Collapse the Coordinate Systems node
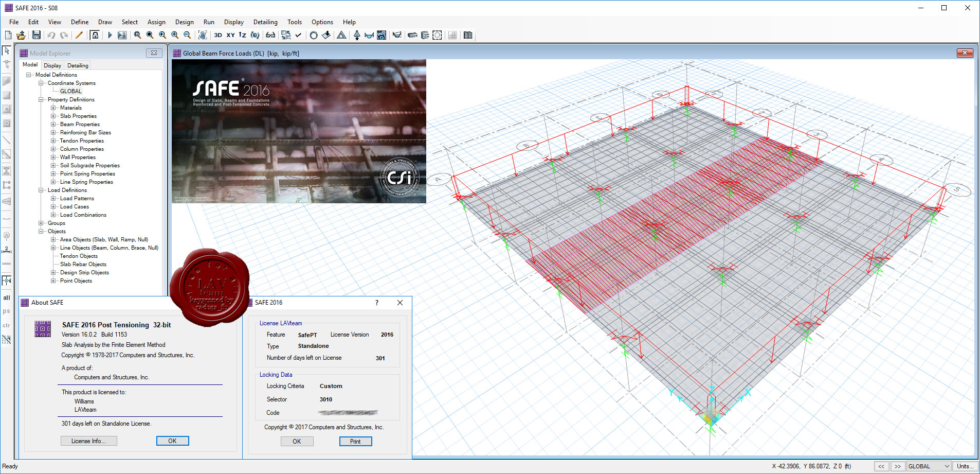 point(41,83)
